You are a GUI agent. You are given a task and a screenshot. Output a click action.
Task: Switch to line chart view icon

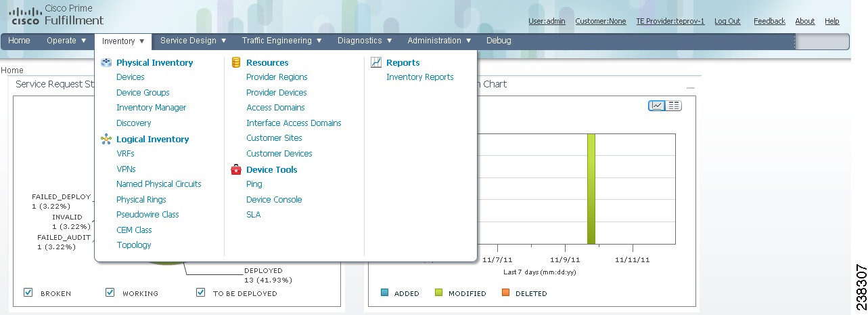pyautogui.click(x=656, y=106)
